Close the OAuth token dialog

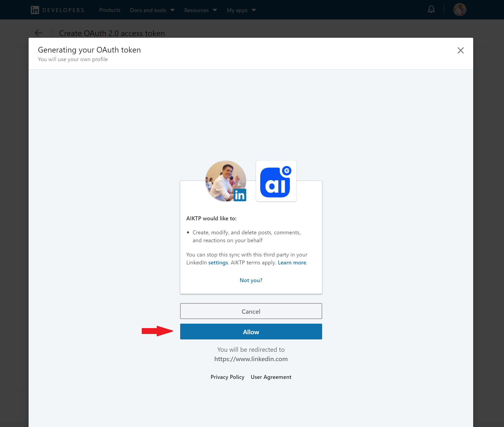(460, 50)
